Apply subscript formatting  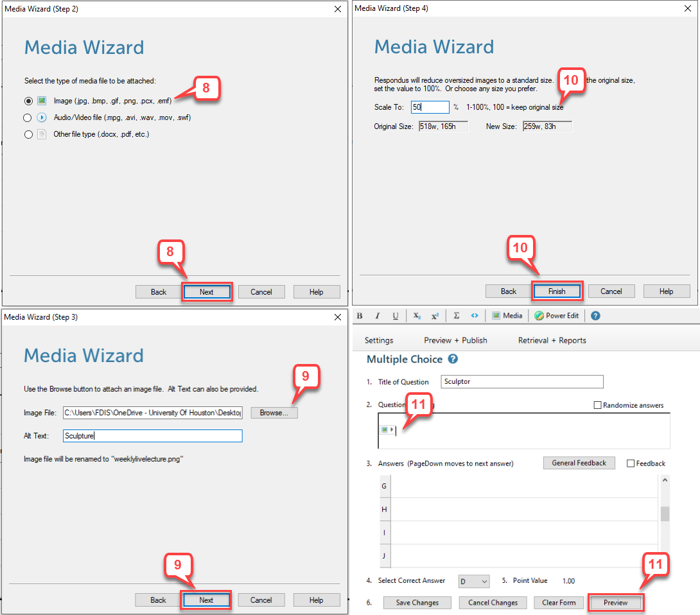coord(417,316)
